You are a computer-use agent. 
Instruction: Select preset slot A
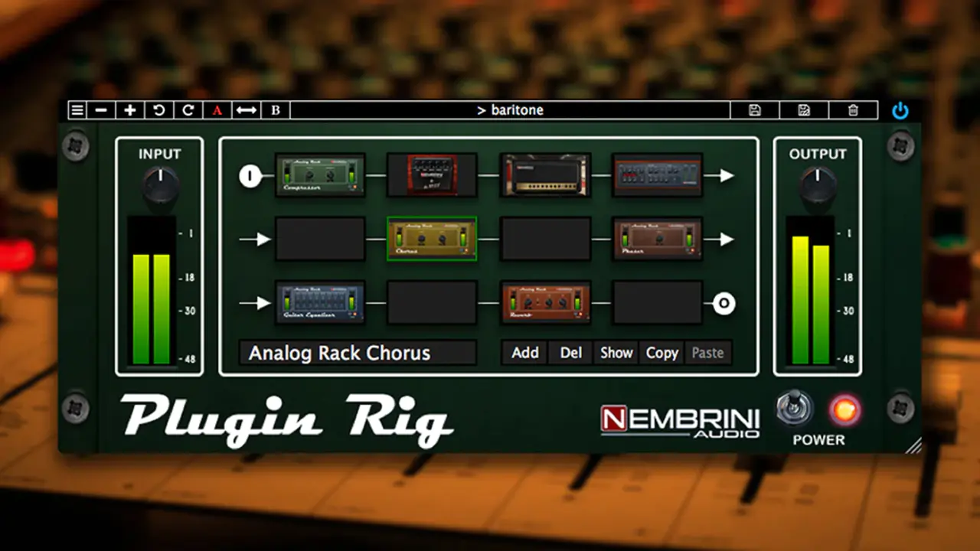(x=217, y=110)
